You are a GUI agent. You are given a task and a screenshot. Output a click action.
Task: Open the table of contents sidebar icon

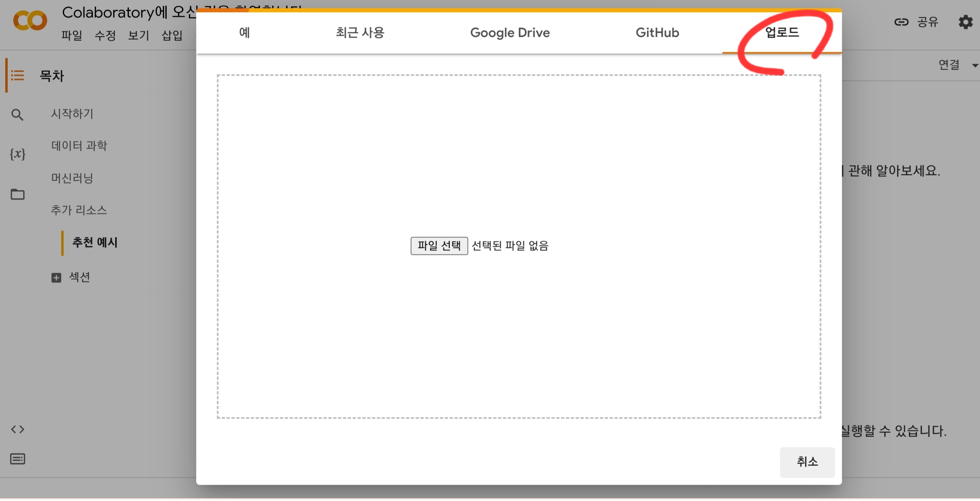point(17,75)
